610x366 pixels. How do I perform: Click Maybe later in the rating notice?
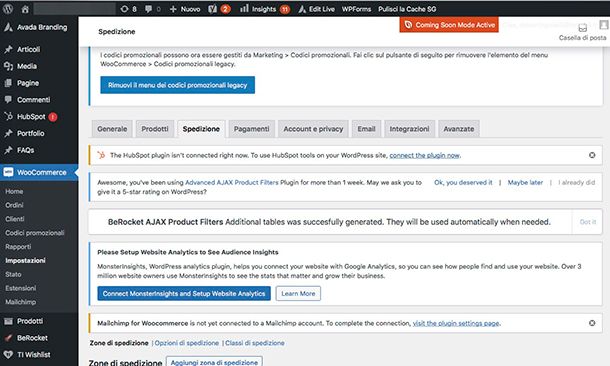[x=525, y=182]
